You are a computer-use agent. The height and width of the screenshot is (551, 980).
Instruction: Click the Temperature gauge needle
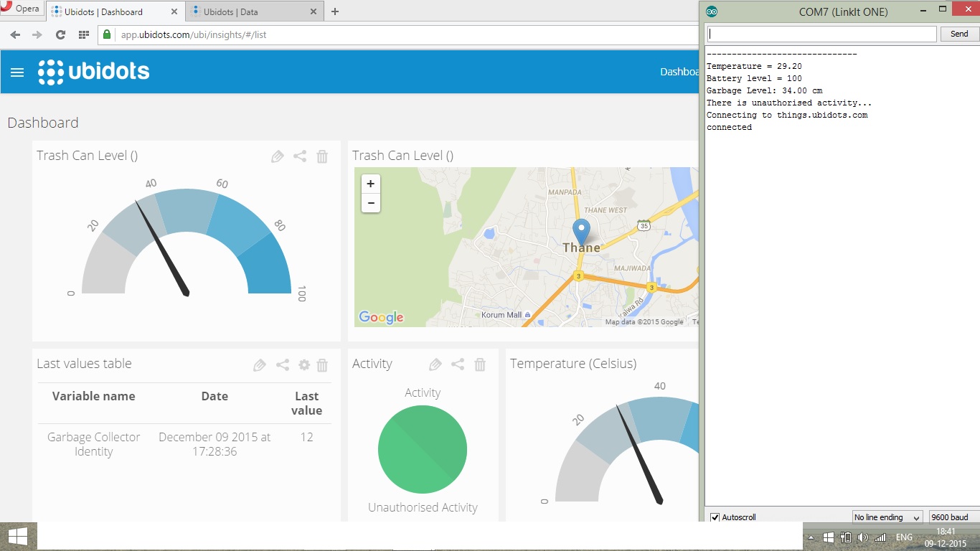click(x=639, y=455)
